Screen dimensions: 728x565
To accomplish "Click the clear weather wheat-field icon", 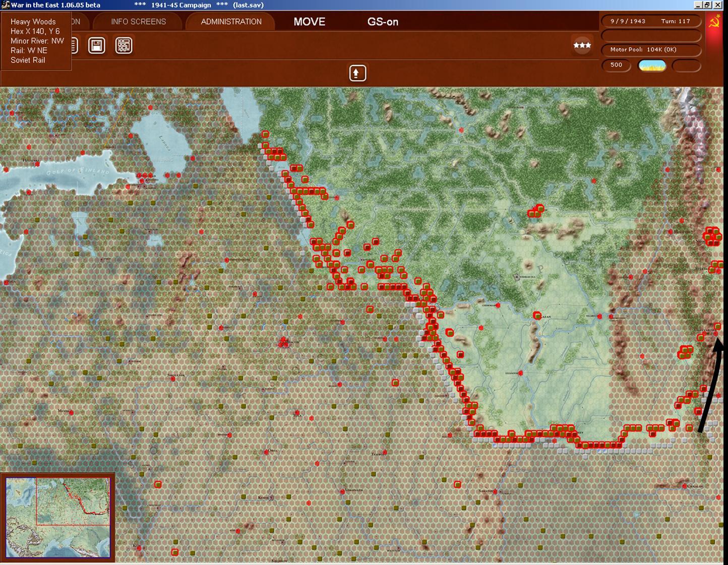I will click(652, 66).
